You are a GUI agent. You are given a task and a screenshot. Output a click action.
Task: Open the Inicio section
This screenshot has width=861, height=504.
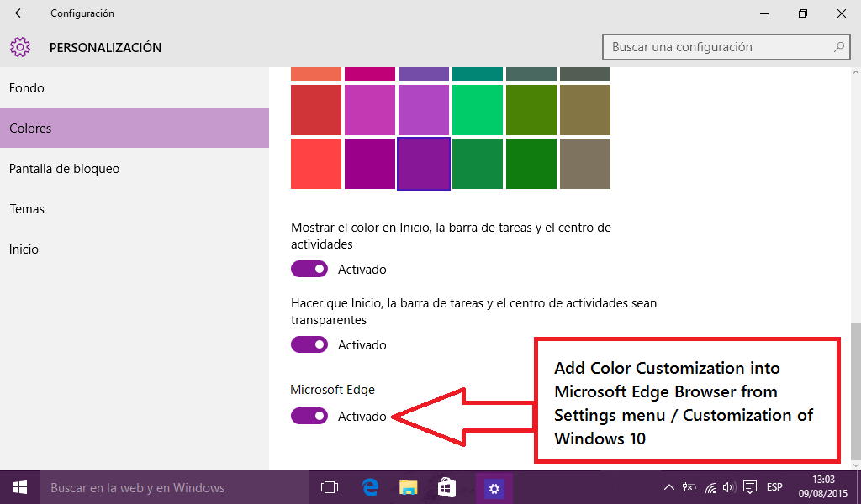tap(135, 249)
